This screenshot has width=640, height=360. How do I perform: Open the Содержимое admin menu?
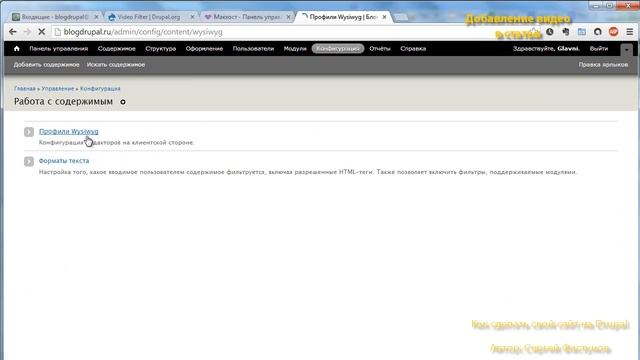(x=117, y=49)
